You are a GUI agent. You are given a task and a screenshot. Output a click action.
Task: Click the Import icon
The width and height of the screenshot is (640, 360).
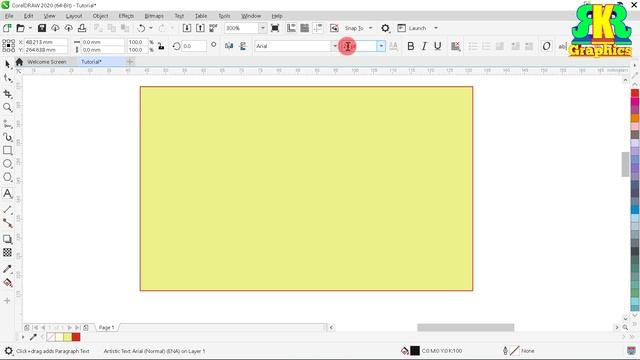[x=187, y=28]
